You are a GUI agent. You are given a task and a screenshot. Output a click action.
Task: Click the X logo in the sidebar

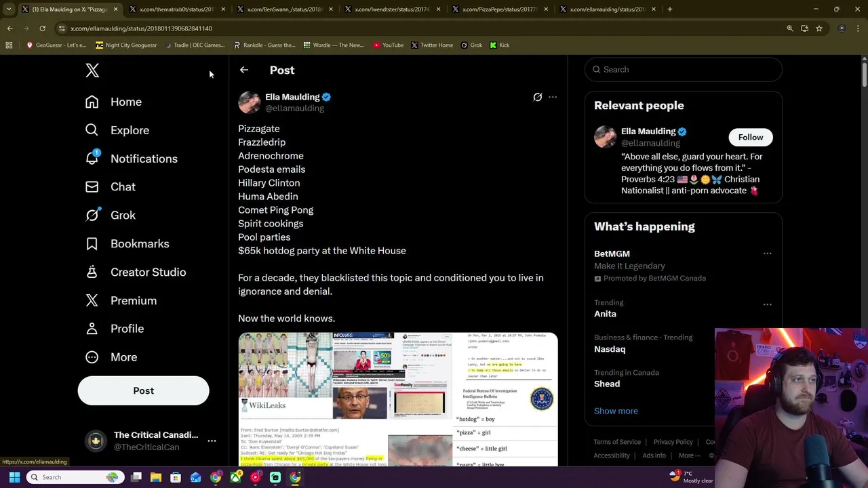click(92, 70)
